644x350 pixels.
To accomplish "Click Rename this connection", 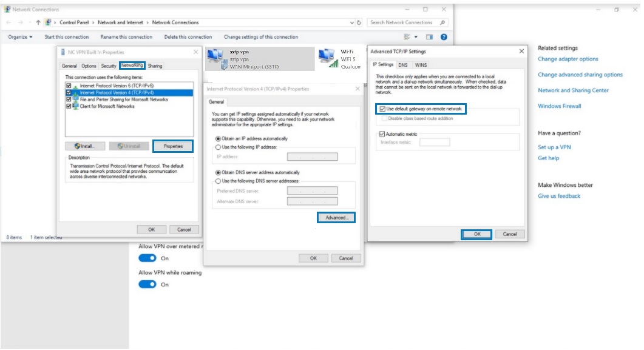I will click(x=126, y=37).
